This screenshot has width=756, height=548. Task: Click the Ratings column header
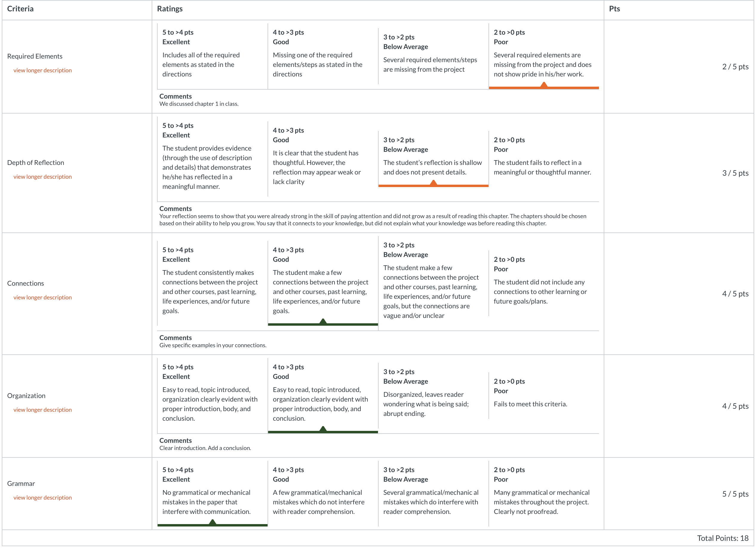(x=170, y=9)
